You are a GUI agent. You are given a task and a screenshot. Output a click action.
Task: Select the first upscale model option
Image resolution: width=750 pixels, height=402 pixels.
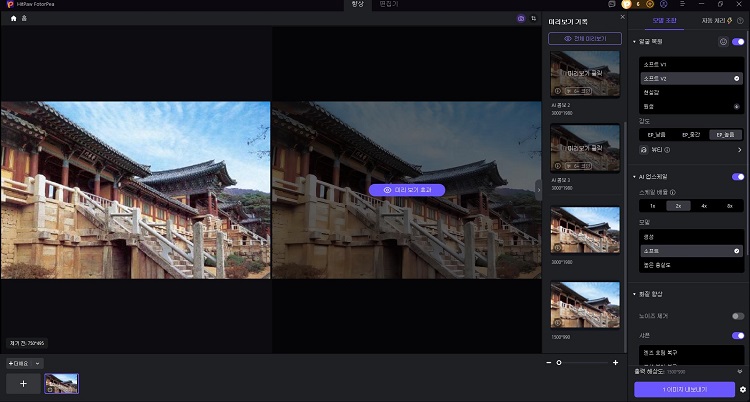[x=692, y=237]
